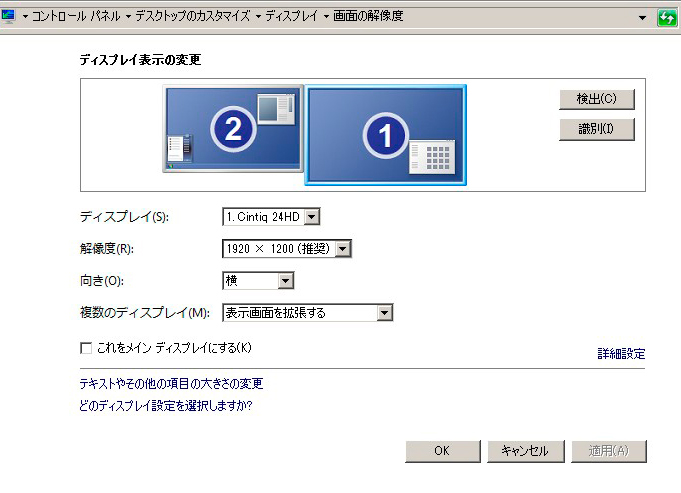Image resolution: width=681 pixels, height=493 pixels.
Task: Open the 解像度 1920 × 1200 dropdown
Action: [287, 249]
